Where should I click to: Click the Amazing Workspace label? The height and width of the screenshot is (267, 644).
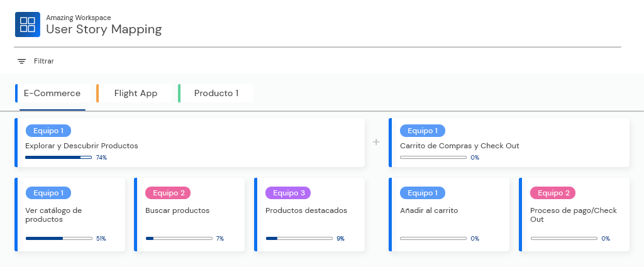coord(79,18)
